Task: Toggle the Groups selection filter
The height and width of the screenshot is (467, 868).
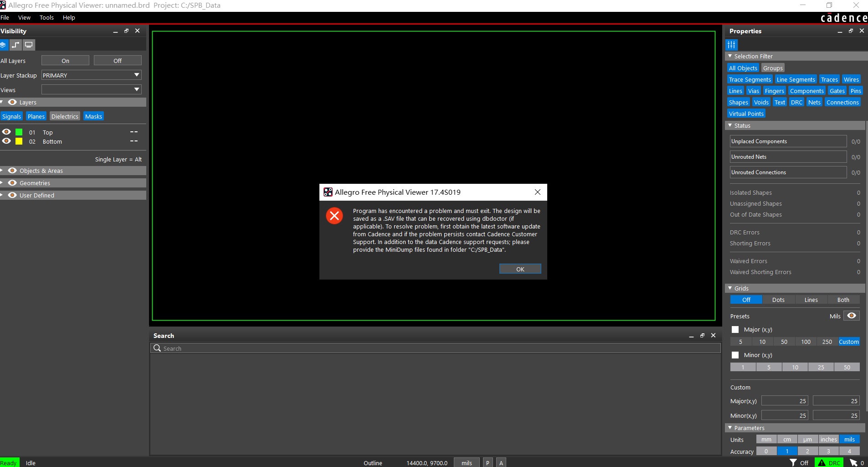Action: click(x=773, y=68)
